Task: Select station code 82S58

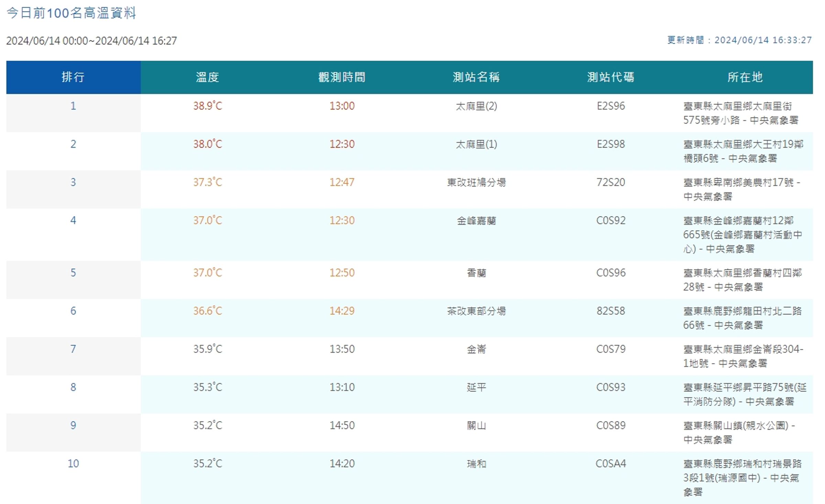Action: point(611,311)
